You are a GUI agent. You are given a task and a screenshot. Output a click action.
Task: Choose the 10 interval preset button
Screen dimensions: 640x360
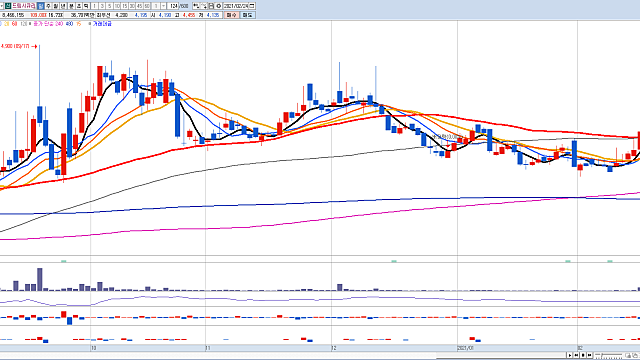[x=117, y=6]
